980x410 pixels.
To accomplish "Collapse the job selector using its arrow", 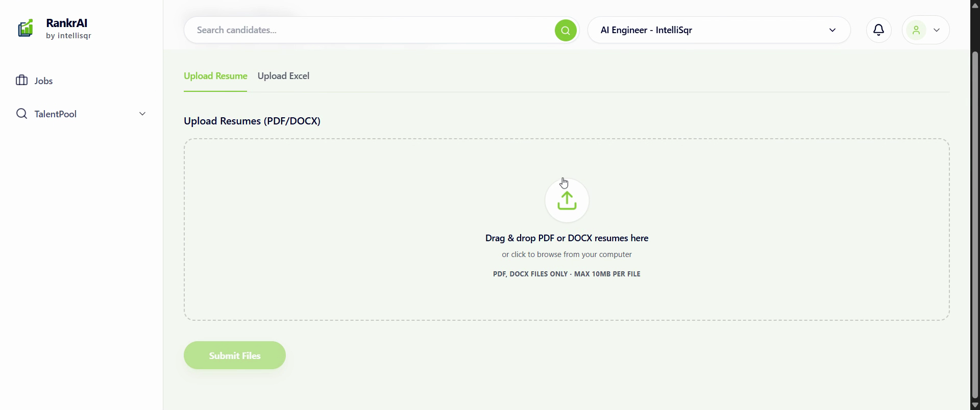I will click(x=832, y=30).
